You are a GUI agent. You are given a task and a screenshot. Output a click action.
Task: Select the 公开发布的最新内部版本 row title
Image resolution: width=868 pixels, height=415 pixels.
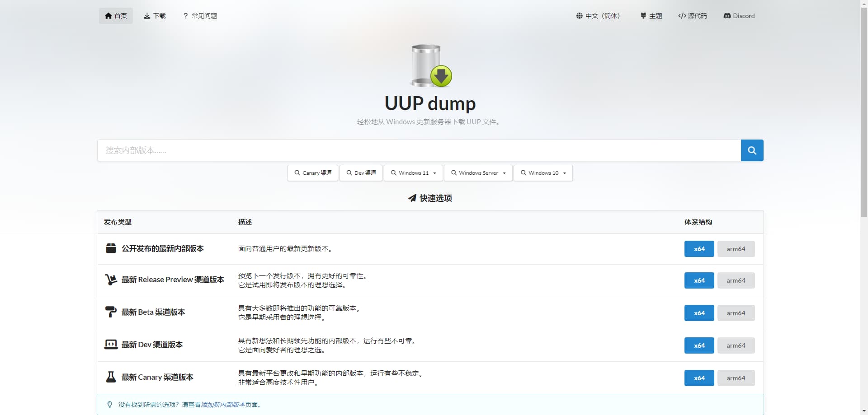click(163, 248)
